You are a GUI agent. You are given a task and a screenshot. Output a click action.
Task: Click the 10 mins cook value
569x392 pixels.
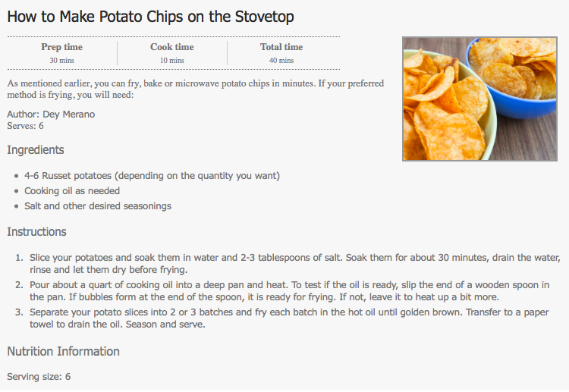coord(171,60)
